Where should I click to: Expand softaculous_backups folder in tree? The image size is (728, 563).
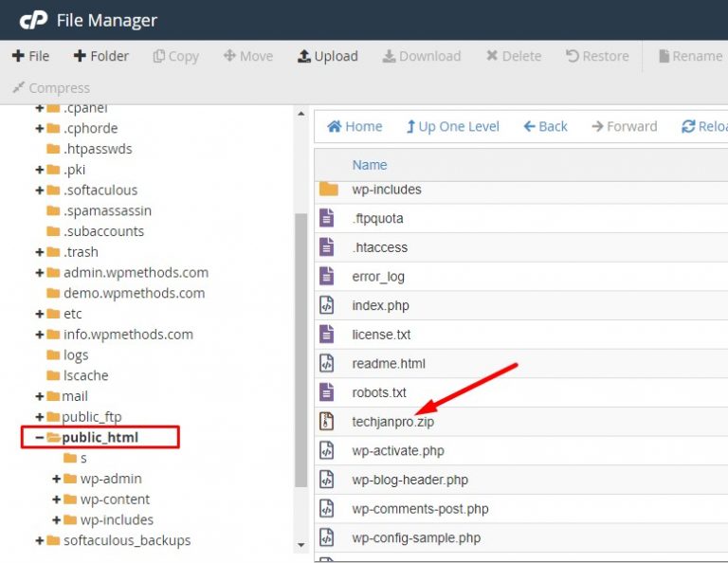pyautogui.click(x=40, y=540)
